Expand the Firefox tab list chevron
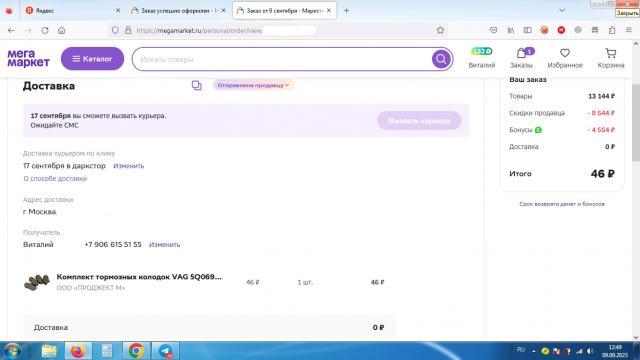Viewport: 640px width, 360px height. tap(562, 10)
